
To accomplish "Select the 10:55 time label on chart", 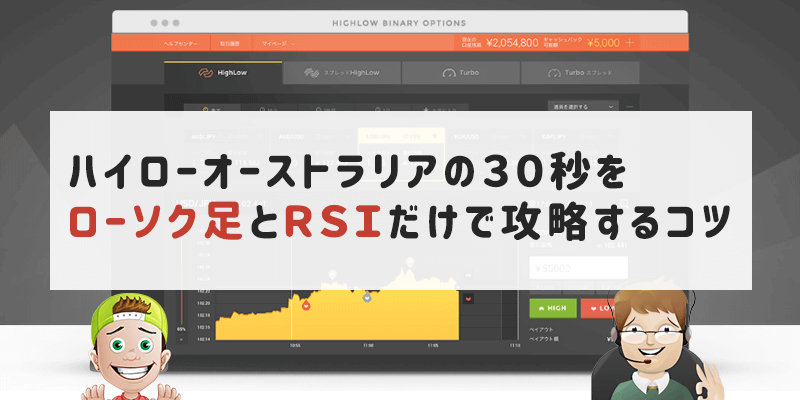I will pos(295,345).
